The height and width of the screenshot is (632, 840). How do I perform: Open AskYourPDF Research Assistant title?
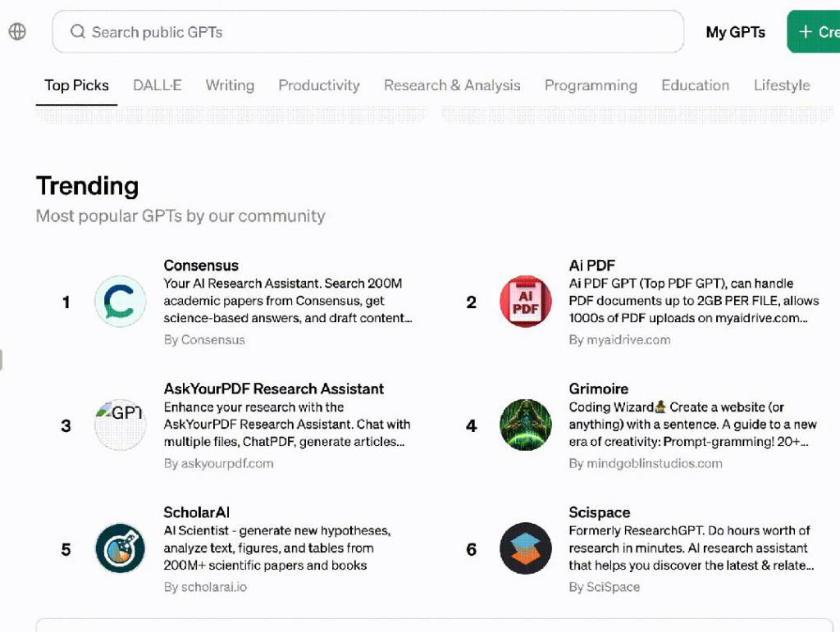click(x=274, y=389)
